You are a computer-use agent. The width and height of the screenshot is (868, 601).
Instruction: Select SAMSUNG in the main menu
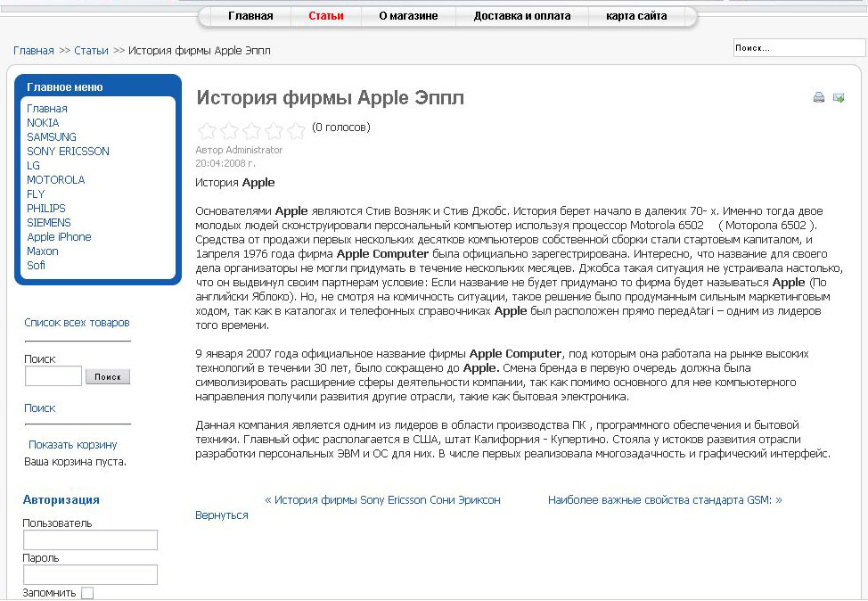point(52,136)
